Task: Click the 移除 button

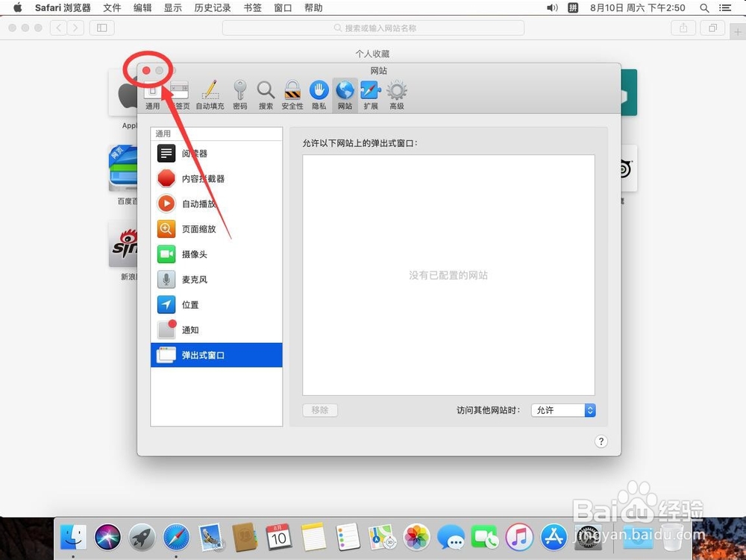Action: click(320, 409)
